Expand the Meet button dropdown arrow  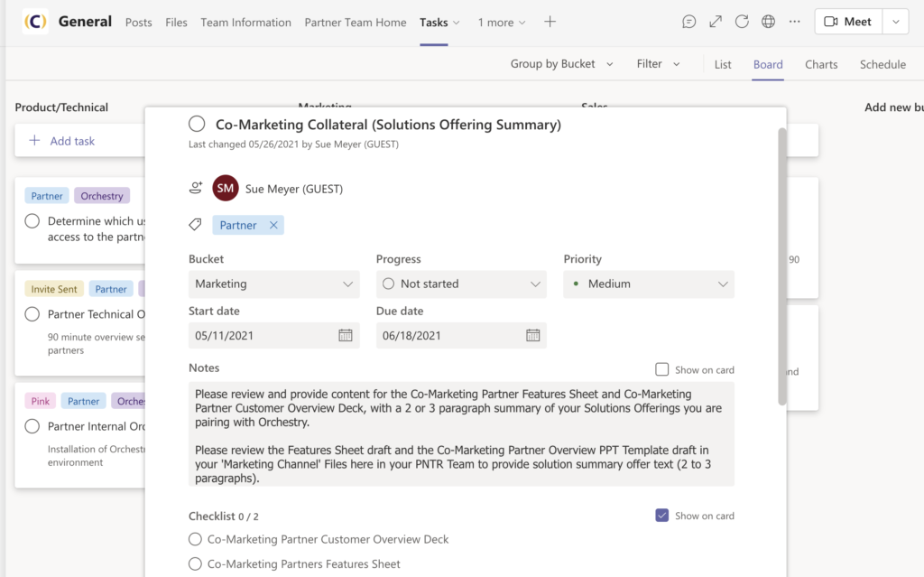896,21
